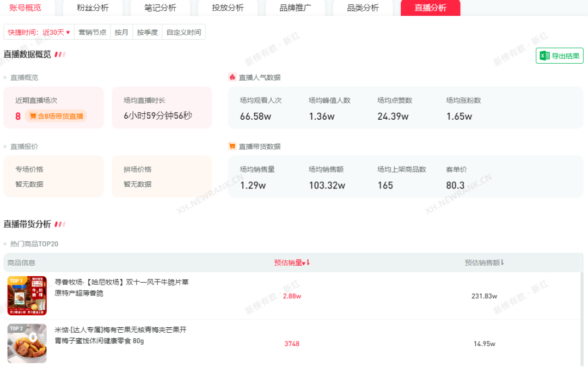This screenshot has width=588, height=367.
Task: Open the 品类分析 tab
Action: (363, 8)
